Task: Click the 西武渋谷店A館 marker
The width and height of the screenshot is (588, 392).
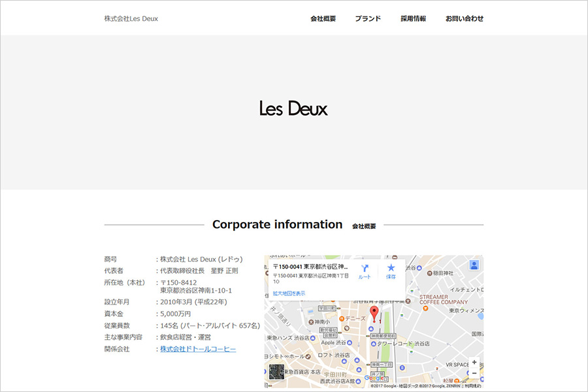Action: tap(358, 381)
